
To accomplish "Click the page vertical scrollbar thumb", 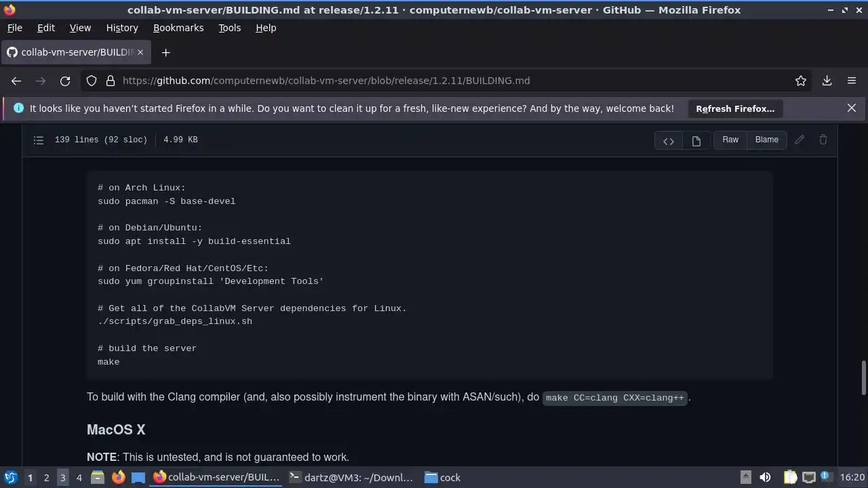I will tap(863, 378).
